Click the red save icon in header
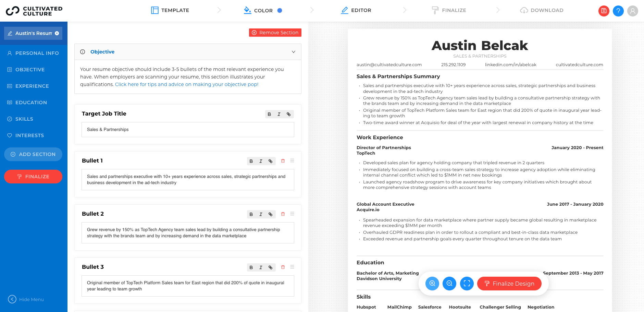The height and width of the screenshot is (312, 644). point(604,11)
